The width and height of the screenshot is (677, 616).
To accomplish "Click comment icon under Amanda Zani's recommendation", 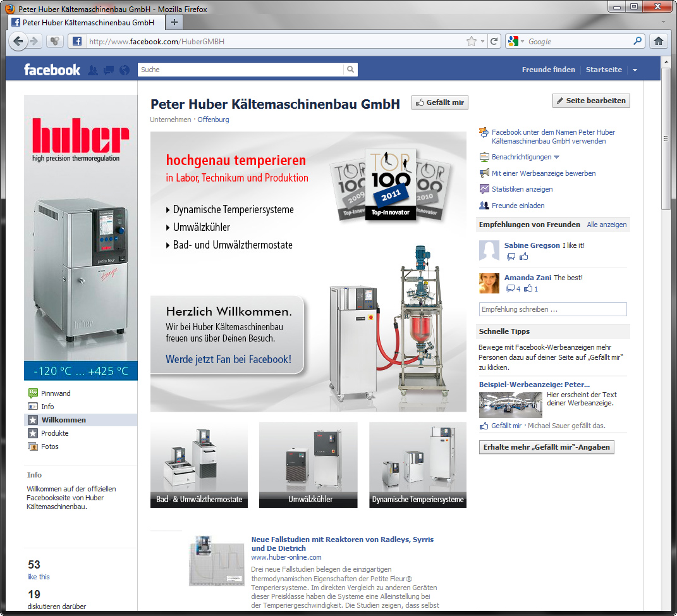I will 511,288.
